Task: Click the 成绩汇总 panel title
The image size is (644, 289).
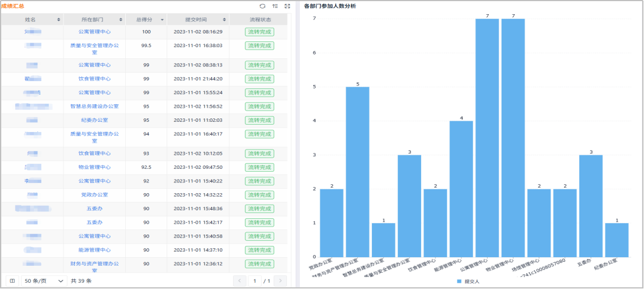Action: (x=13, y=6)
